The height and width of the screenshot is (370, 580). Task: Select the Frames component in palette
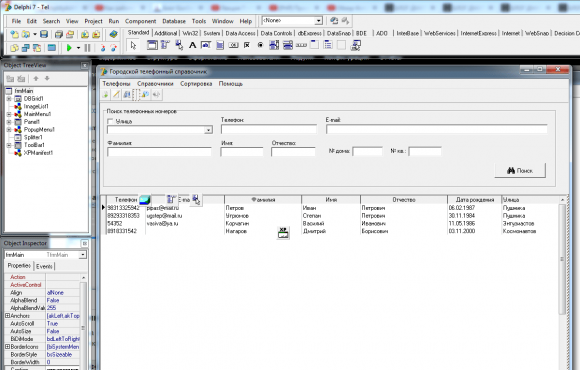click(x=152, y=46)
